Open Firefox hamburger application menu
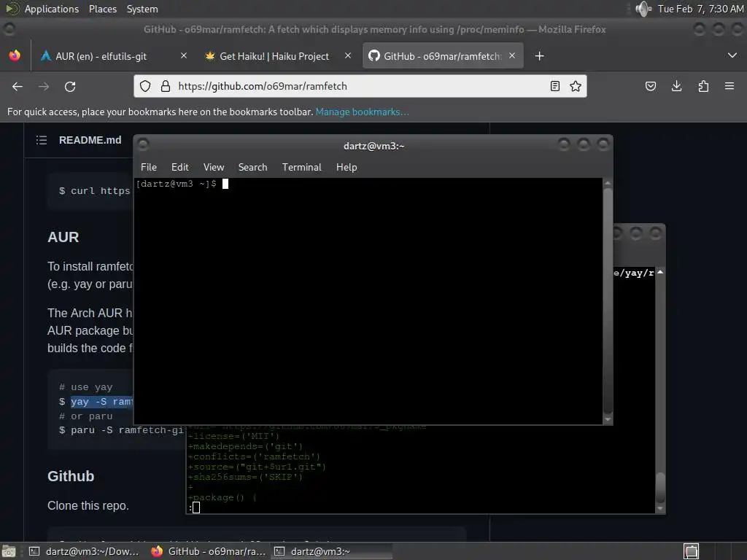 [x=729, y=86]
